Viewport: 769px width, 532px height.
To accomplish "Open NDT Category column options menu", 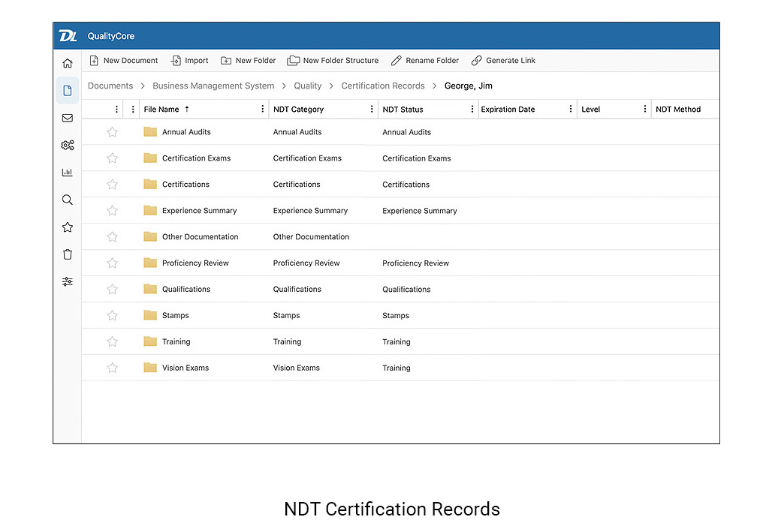I will click(371, 110).
